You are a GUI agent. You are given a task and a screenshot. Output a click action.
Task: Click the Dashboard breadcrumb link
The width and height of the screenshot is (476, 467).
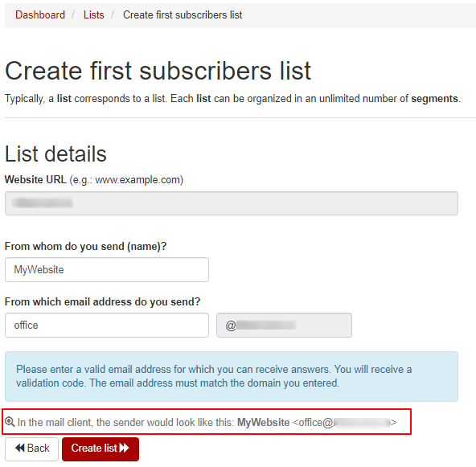[x=40, y=14]
